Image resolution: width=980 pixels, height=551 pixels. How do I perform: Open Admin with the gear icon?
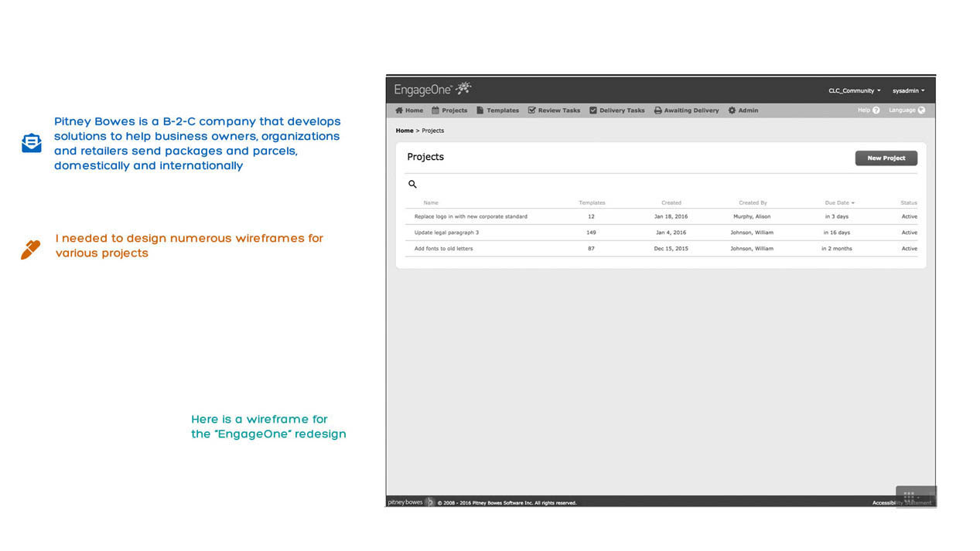pos(743,111)
